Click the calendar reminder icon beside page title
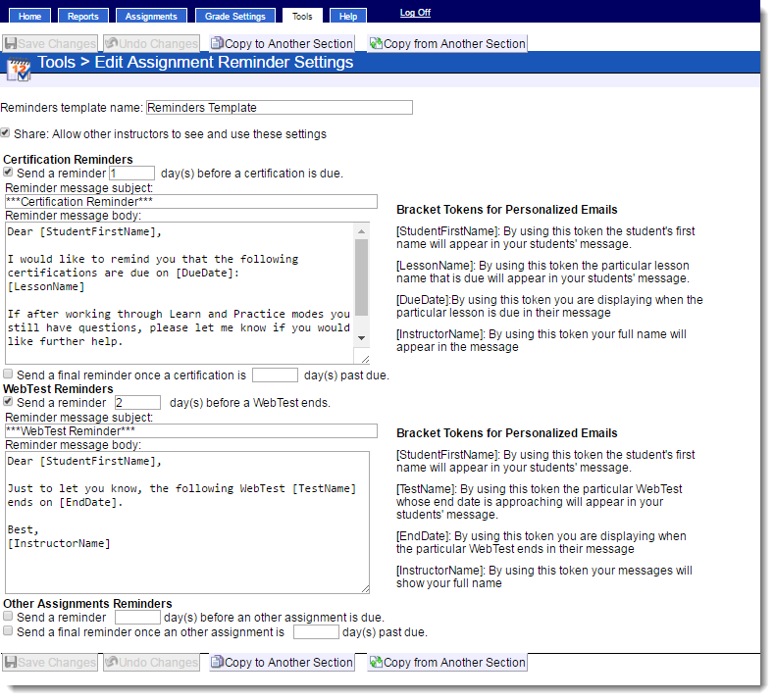775x700 pixels. [x=20, y=69]
